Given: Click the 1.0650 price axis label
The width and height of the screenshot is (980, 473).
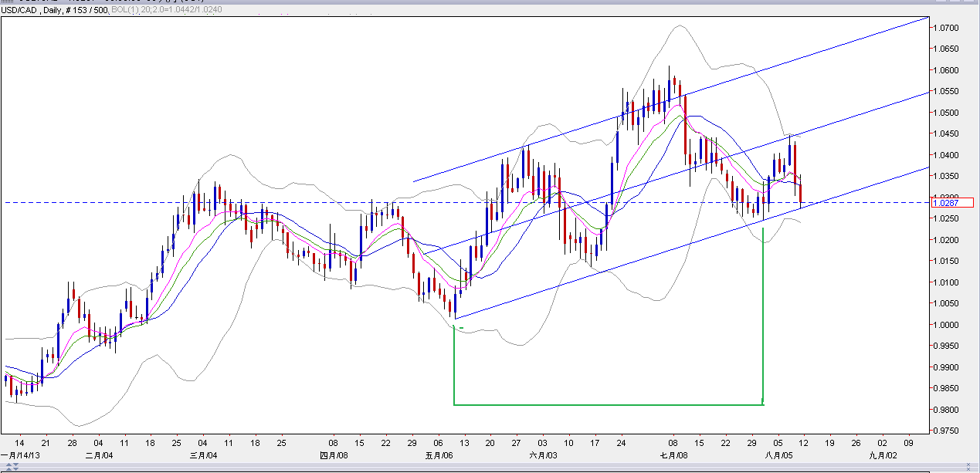Looking at the screenshot, I should (x=947, y=49).
